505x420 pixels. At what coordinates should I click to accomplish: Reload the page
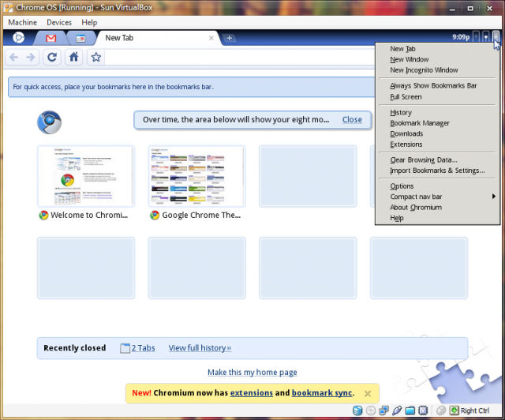click(x=52, y=58)
